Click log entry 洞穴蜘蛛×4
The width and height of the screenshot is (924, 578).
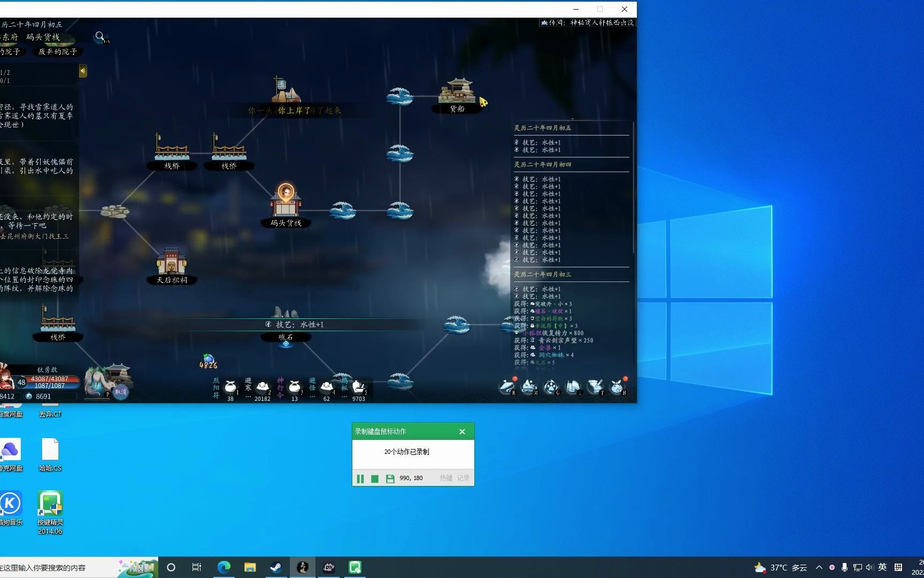(x=544, y=355)
